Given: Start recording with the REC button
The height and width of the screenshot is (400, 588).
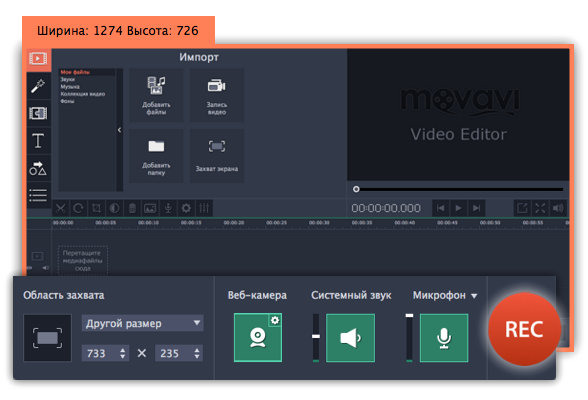Looking at the screenshot, I should pos(524,329).
